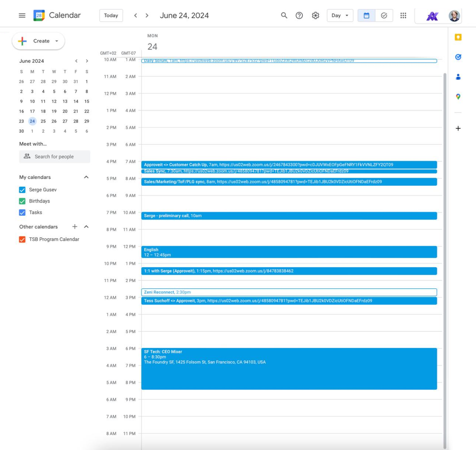Screen dimensions: 476x450
Task: Switch to the Tasks view tab
Action: (x=384, y=15)
